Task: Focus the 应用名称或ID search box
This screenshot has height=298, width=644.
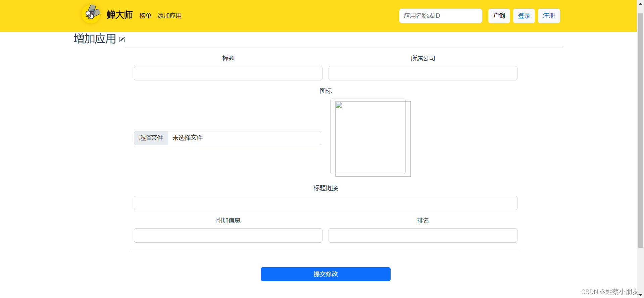Action: pyautogui.click(x=441, y=16)
